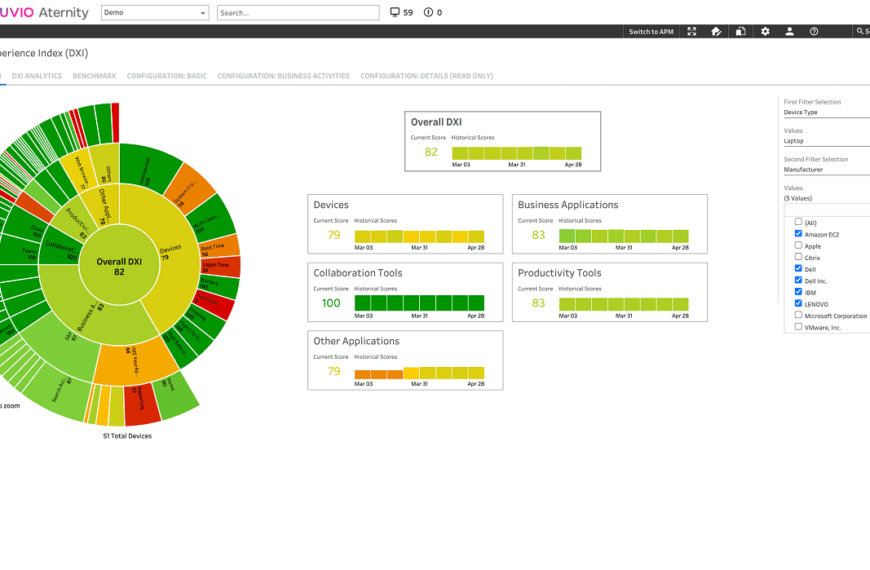Click the top search input field

tap(298, 13)
